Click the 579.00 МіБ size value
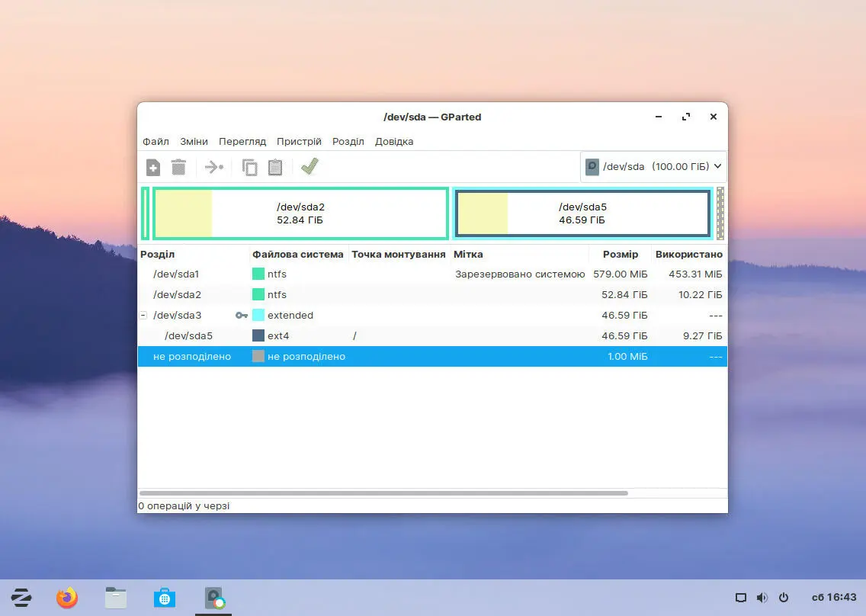The width and height of the screenshot is (866, 616). [x=621, y=274]
